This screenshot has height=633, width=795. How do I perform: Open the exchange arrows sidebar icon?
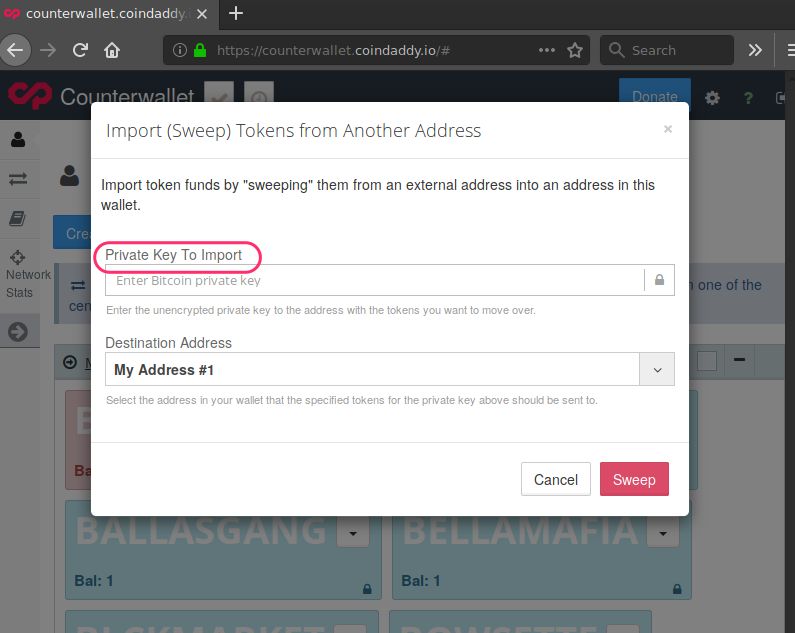[18, 179]
